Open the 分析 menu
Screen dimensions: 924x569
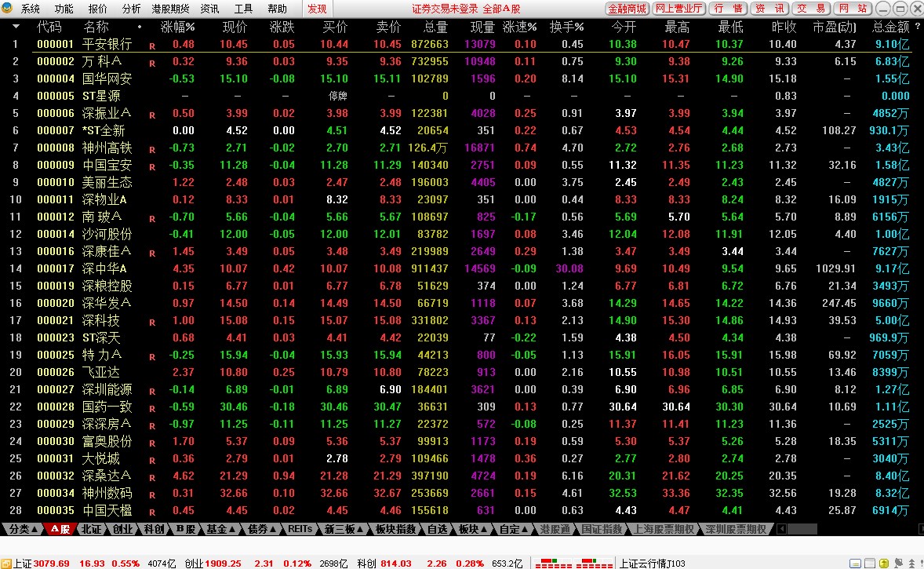pyautogui.click(x=132, y=9)
